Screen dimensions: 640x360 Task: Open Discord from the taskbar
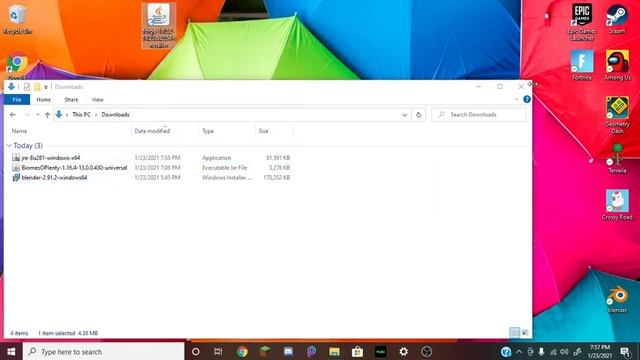(x=288, y=351)
